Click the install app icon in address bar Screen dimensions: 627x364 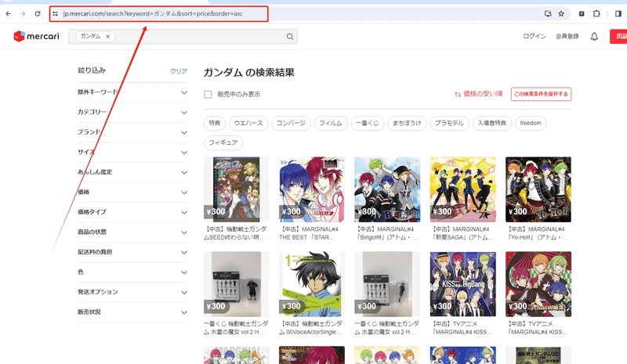(548, 13)
